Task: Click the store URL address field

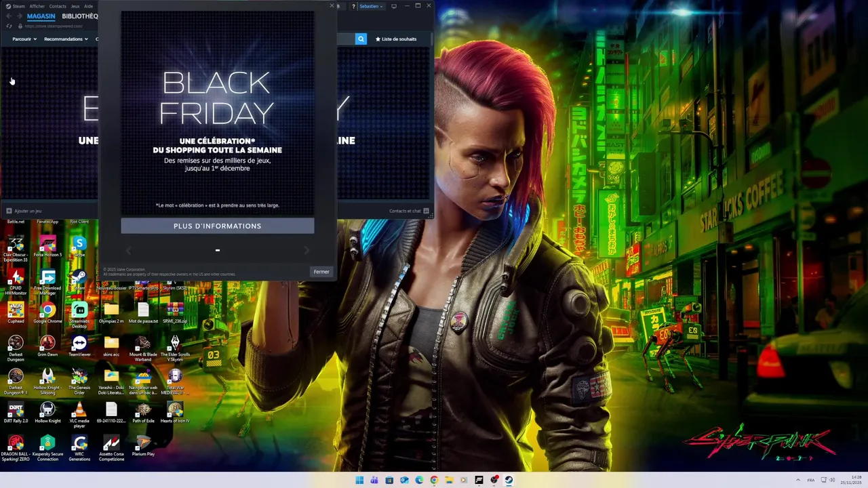Action: 54,26
